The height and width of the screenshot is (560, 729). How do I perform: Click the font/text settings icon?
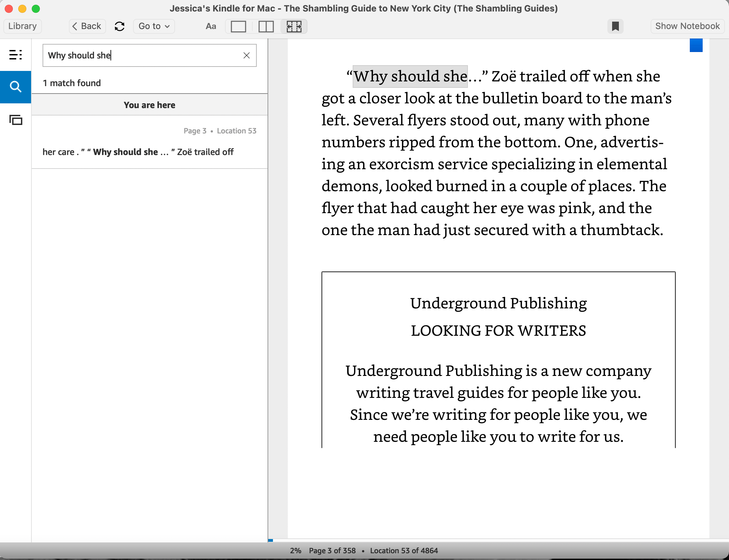(x=211, y=26)
